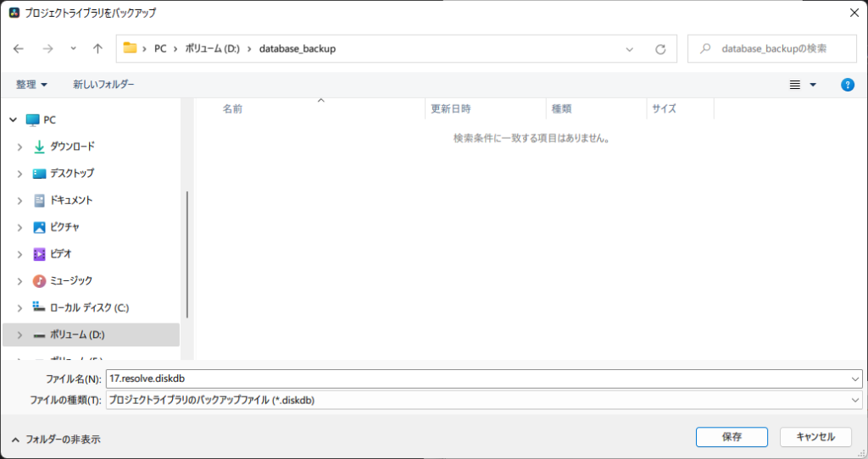Screen dimensions: 868x459
Task: Expand the ドキュメント folder node
Action: click(x=20, y=200)
